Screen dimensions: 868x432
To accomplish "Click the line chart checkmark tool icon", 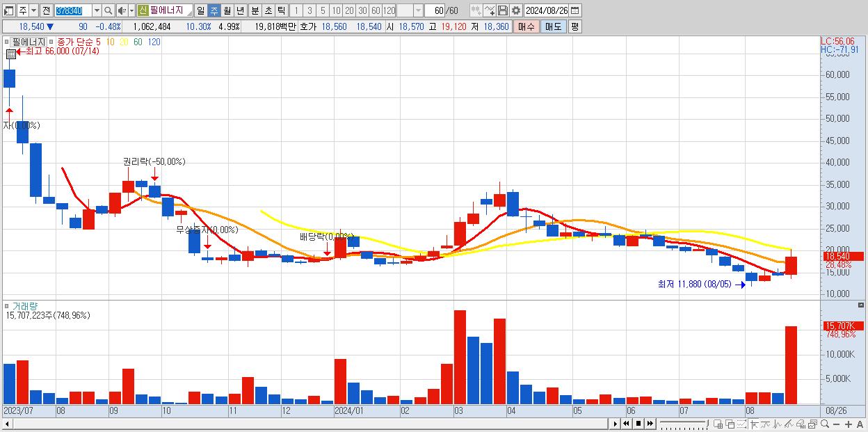I will tap(490, 10).
